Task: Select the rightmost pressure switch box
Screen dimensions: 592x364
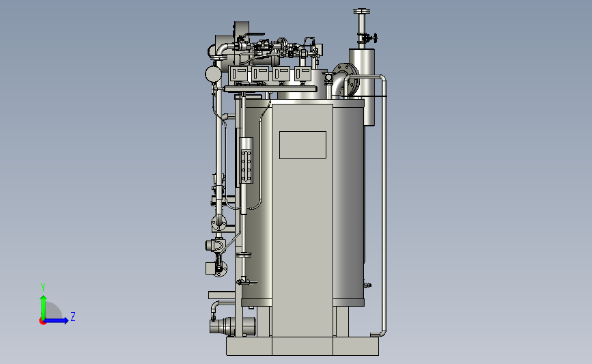Action: (302, 74)
